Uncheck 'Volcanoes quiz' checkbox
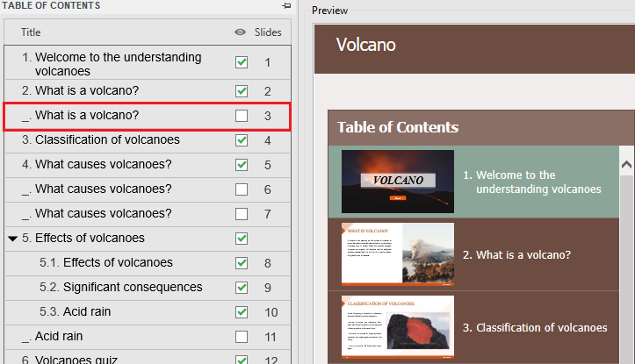The width and height of the screenshot is (635, 364). click(242, 359)
